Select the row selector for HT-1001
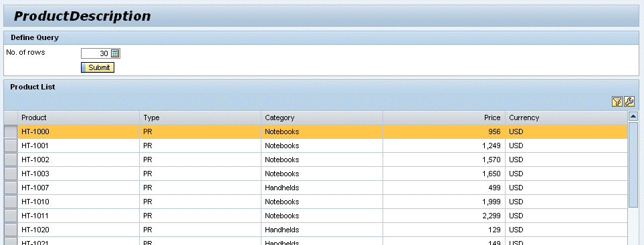 coord(11,146)
